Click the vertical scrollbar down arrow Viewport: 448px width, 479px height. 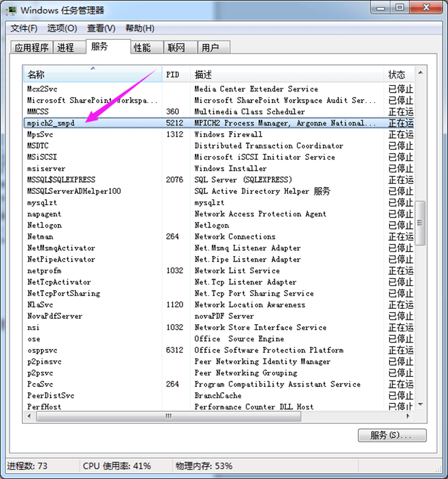tap(421, 404)
